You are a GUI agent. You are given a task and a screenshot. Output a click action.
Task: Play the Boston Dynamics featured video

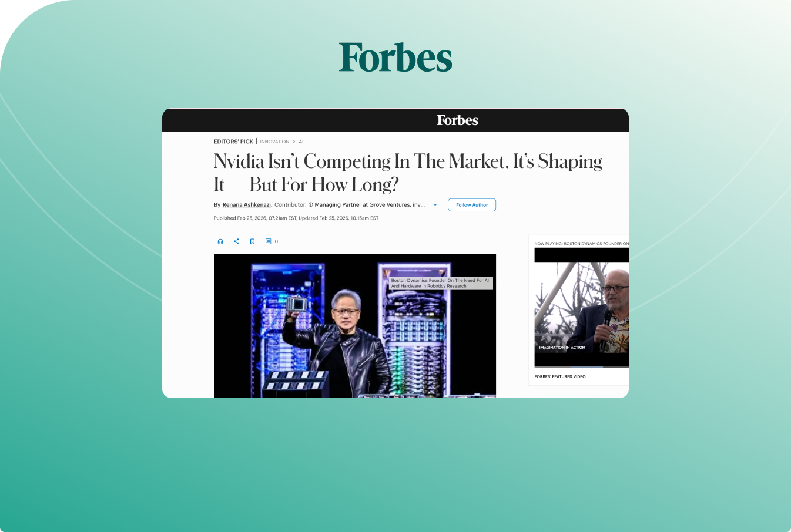(581, 307)
